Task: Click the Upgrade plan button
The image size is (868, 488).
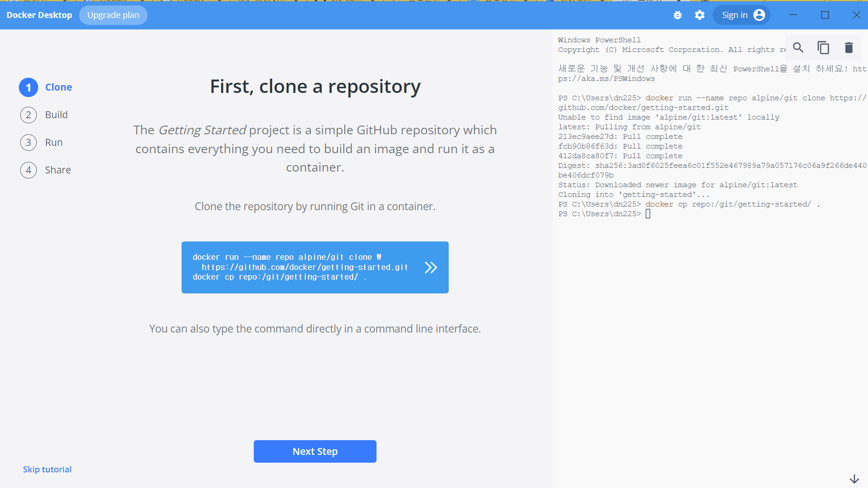Action: [113, 15]
